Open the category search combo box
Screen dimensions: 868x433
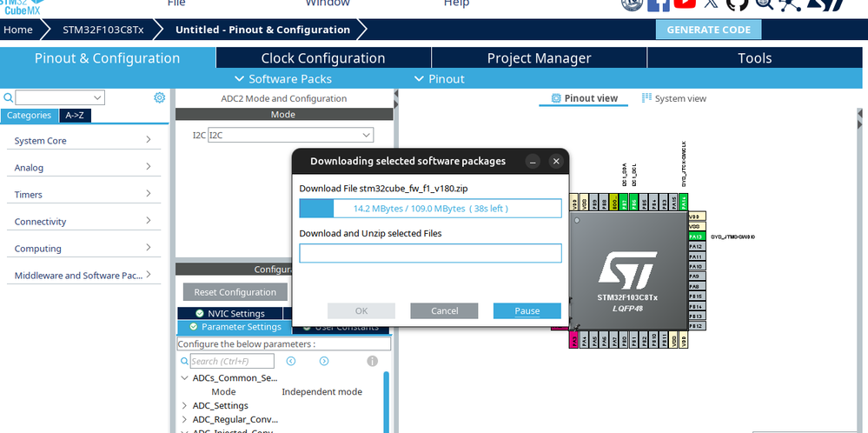(x=60, y=98)
